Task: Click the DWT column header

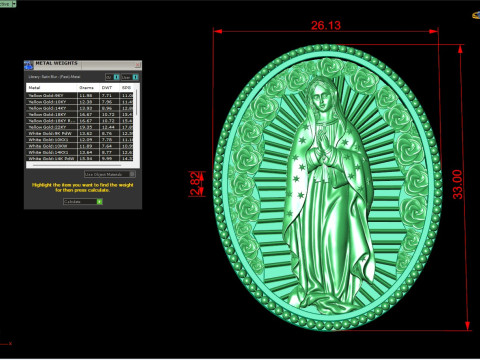Action: coord(110,88)
